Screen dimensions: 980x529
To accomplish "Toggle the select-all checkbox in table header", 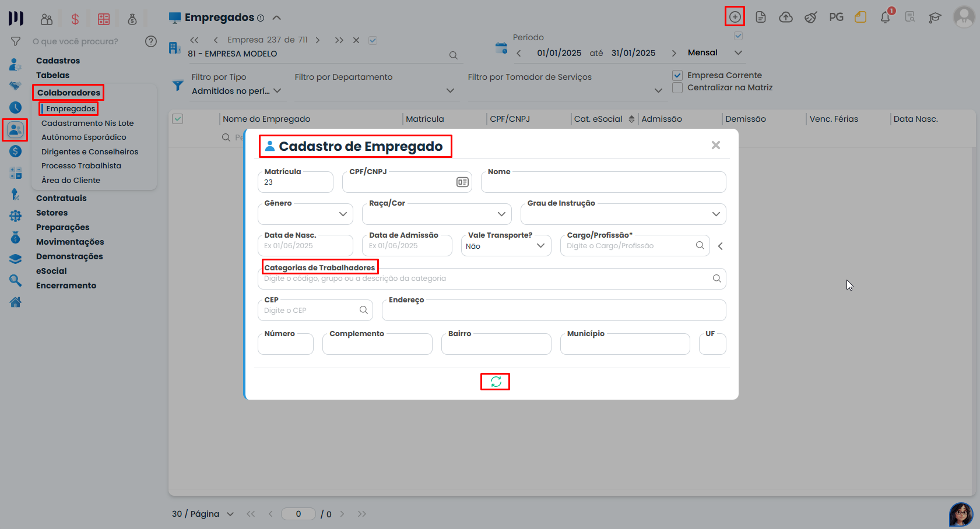I will coord(178,119).
